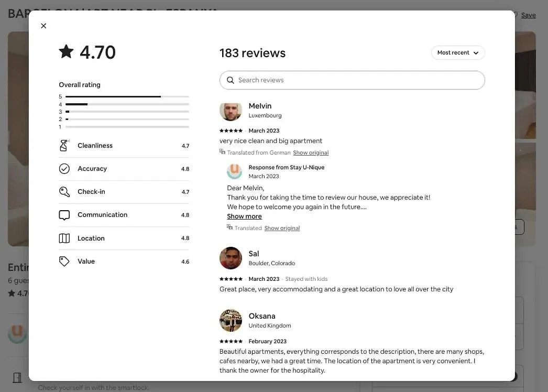The width and height of the screenshot is (548, 392).
Task: Close the reviews modal with X icon
Action: [43, 26]
